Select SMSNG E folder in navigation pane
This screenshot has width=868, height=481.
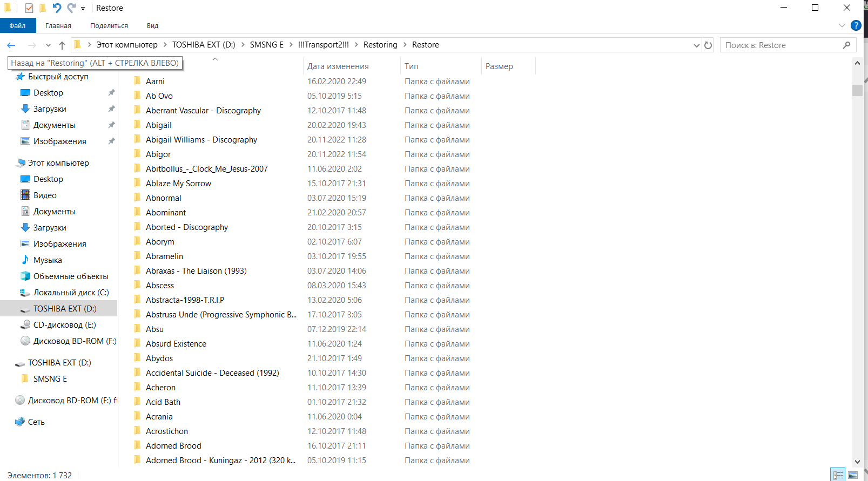50,379
